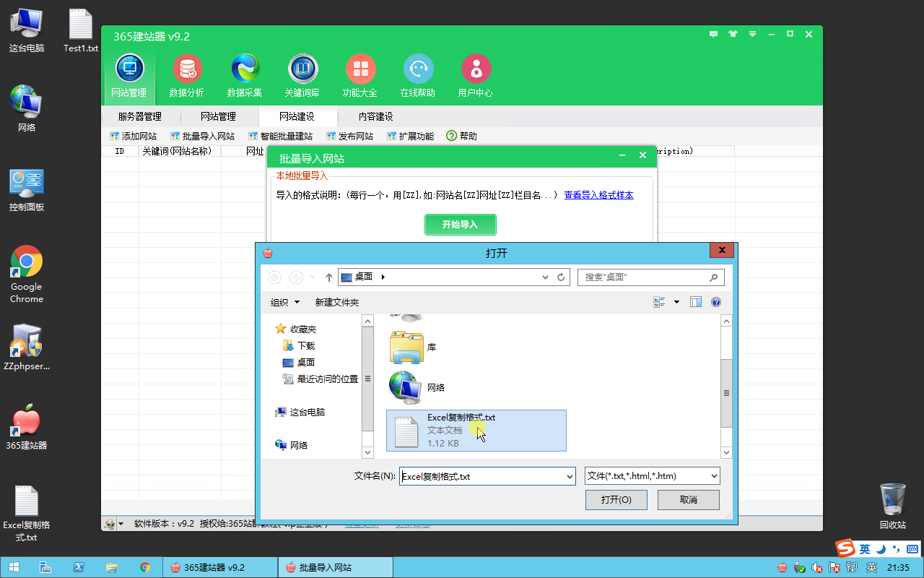
Task: Expand the 文件名 combo box dropdown arrow
Action: (569, 475)
